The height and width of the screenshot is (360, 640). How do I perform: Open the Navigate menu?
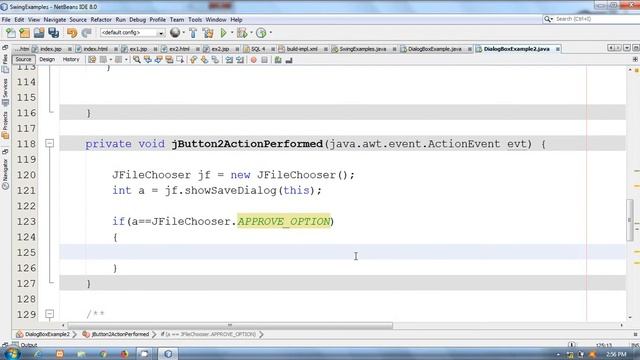coord(55,20)
